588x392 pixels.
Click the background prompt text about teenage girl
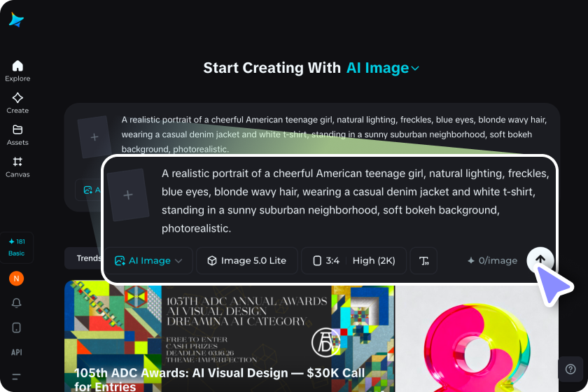334,134
